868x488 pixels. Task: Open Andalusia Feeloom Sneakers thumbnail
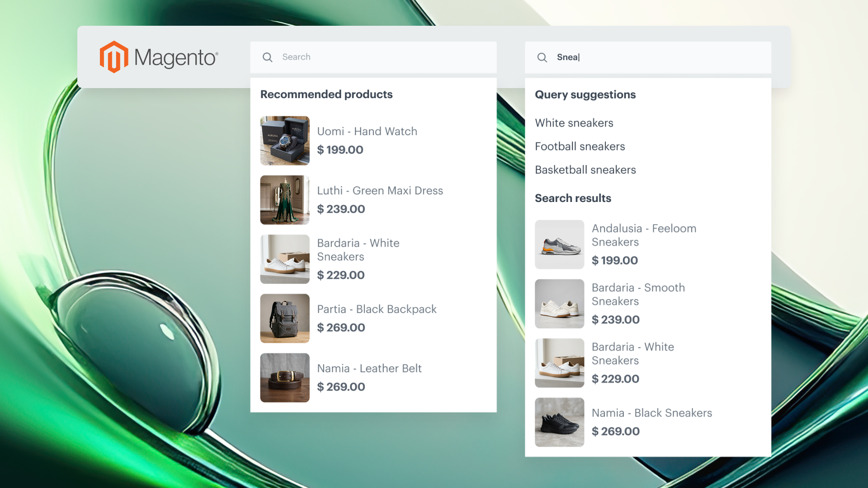tap(559, 244)
